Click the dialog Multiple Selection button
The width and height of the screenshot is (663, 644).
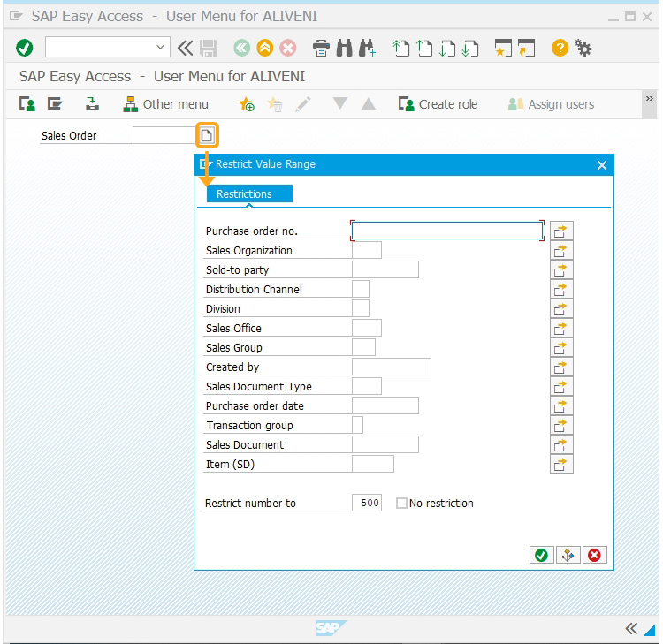pos(568,555)
